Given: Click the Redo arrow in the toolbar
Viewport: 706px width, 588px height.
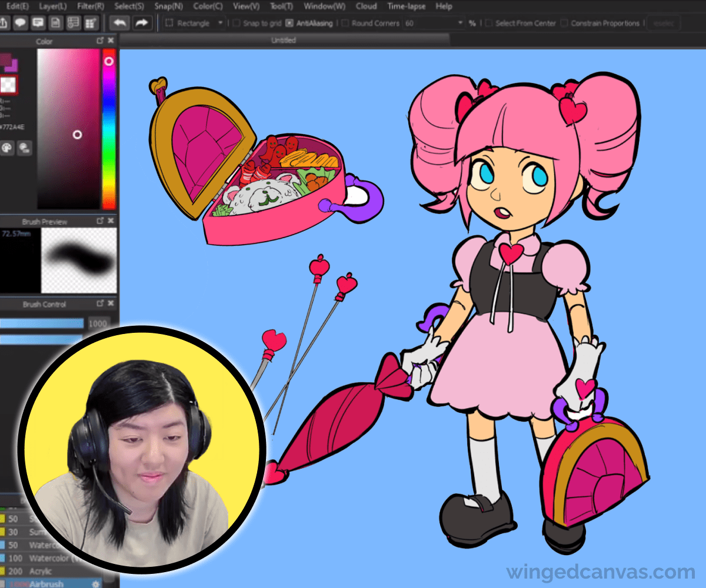Looking at the screenshot, I should [141, 23].
